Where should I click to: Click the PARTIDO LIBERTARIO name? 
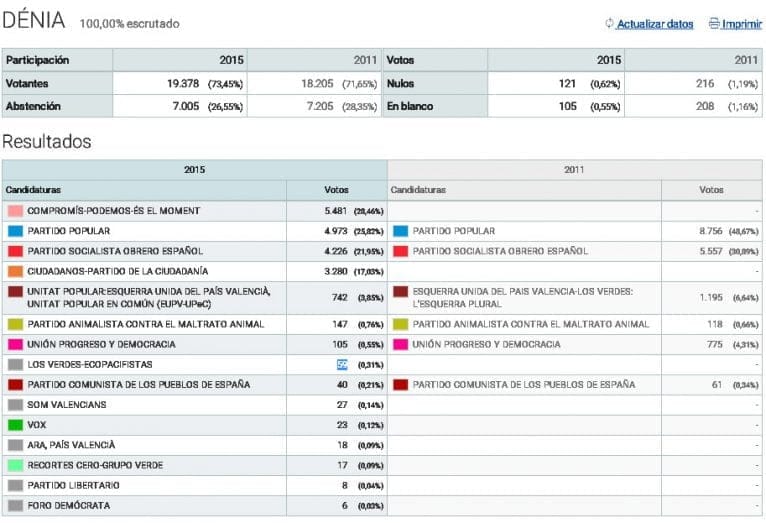(73, 485)
